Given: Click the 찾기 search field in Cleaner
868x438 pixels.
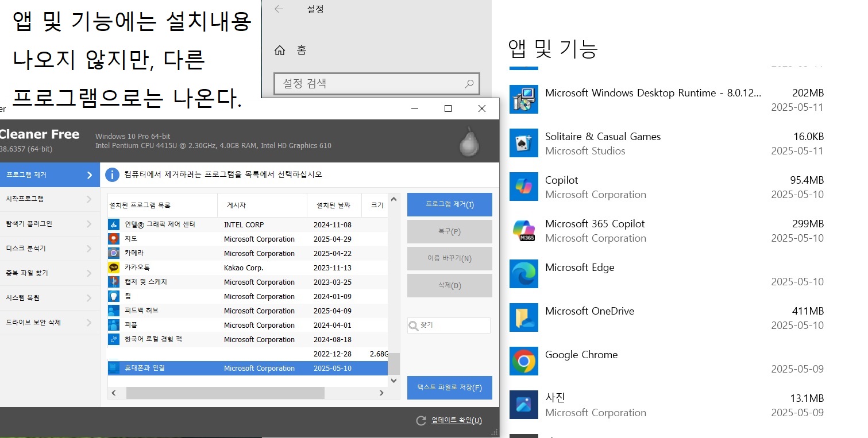Looking at the screenshot, I should (x=449, y=325).
